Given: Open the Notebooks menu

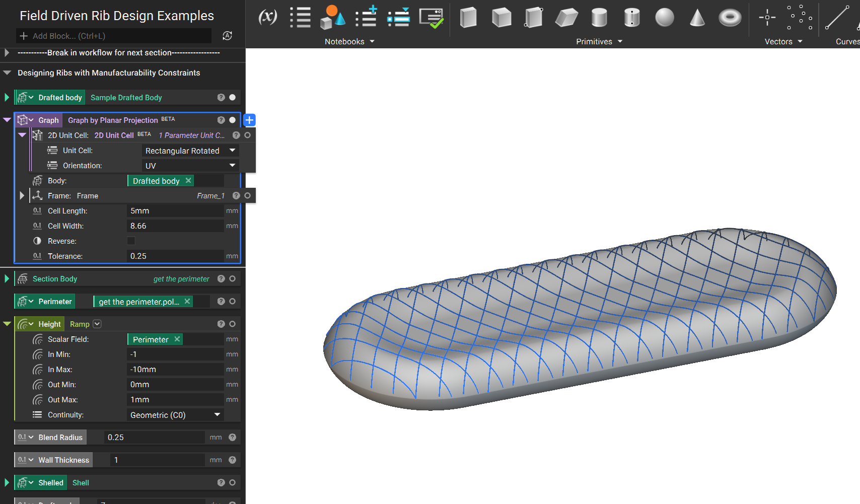Looking at the screenshot, I should tap(349, 42).
